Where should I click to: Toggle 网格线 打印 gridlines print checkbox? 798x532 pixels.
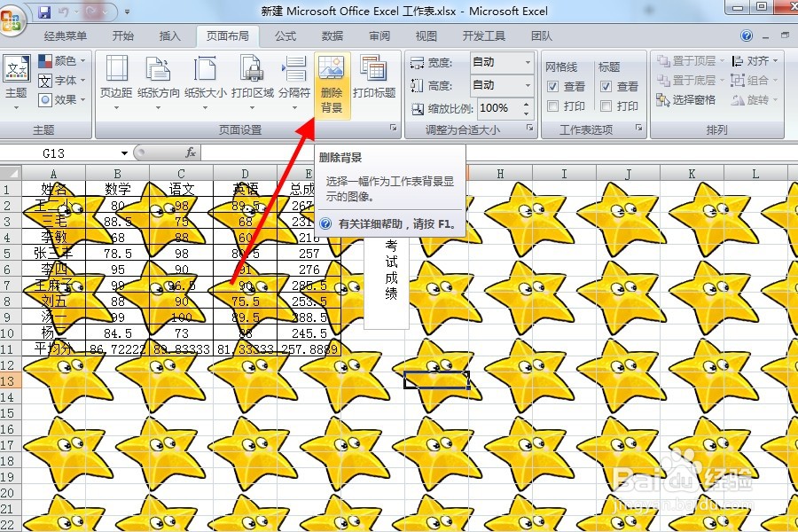tap(552, 106)
